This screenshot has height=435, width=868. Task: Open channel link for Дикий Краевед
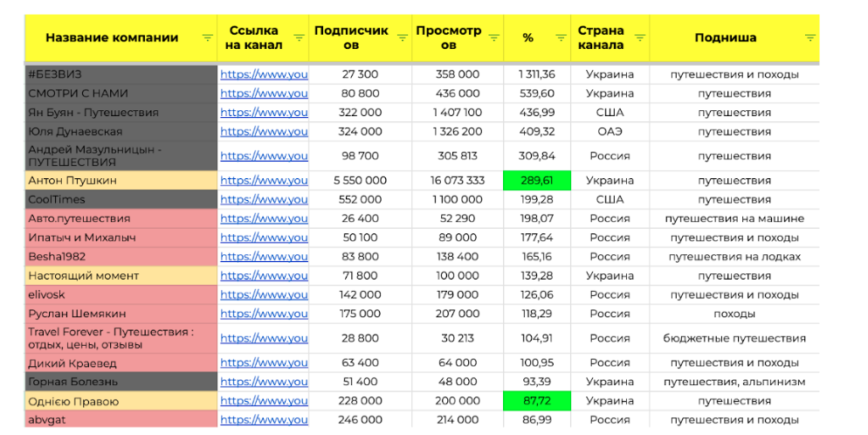click(264, 363)
